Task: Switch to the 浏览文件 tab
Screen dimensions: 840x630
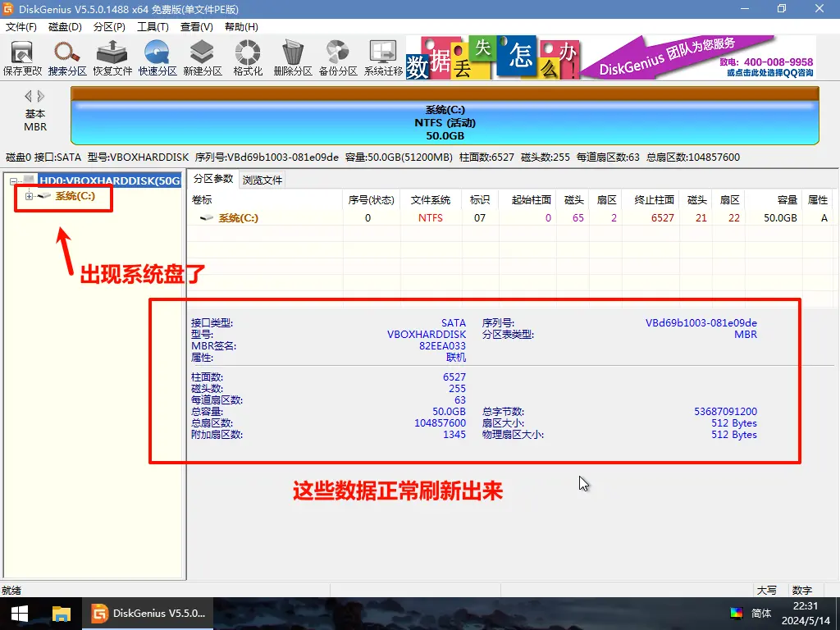Action: (x=262, y=180)
